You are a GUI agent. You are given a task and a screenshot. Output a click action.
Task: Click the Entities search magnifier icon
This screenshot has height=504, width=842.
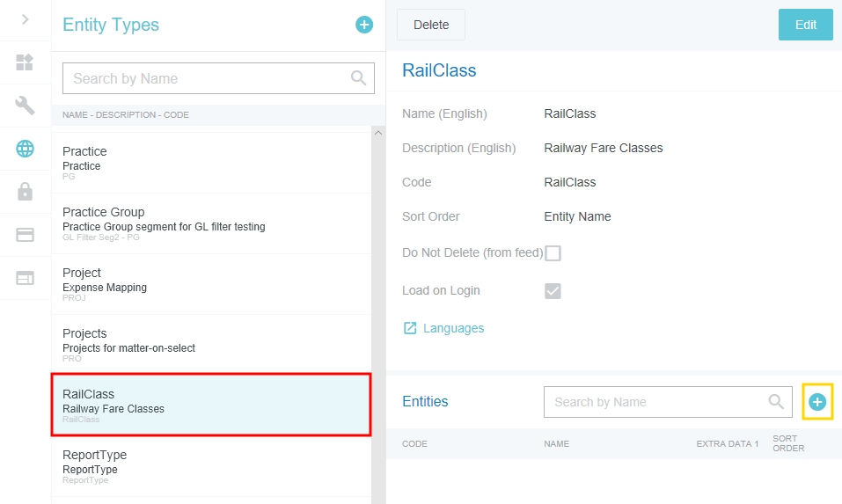click(x=776, y=402)
